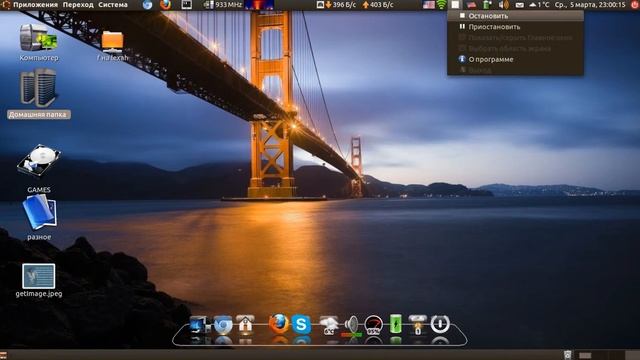Launch Chromium from the top panel
This screenshot has height=360, width=640.
[x=147, y=5]
